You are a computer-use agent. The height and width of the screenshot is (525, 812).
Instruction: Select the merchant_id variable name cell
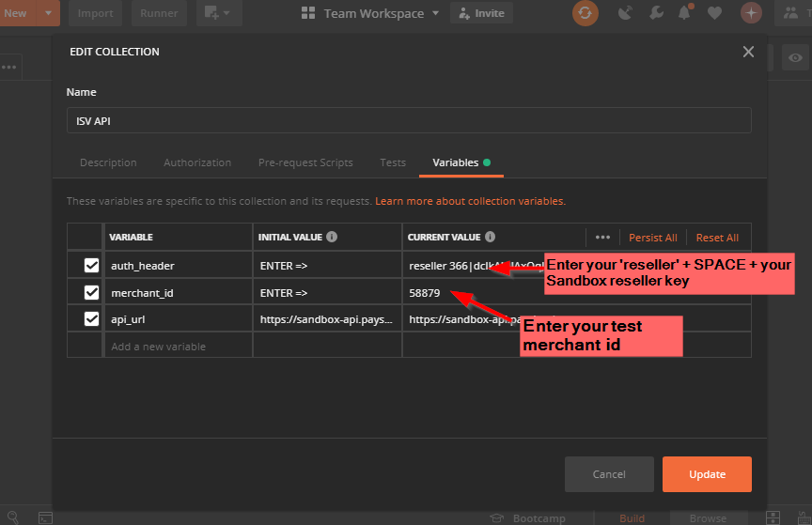(x=179, y=292)
